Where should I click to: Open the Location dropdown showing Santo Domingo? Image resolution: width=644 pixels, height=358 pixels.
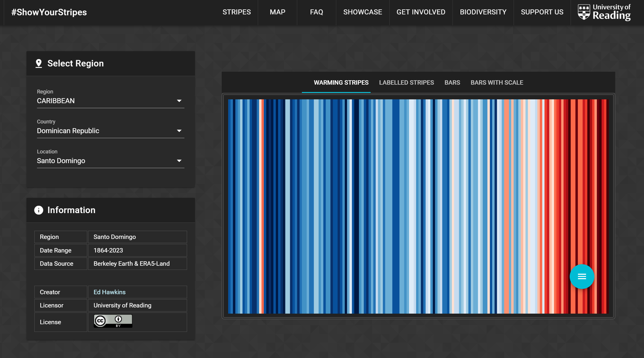pyautogui.click(x=110, y=161)
